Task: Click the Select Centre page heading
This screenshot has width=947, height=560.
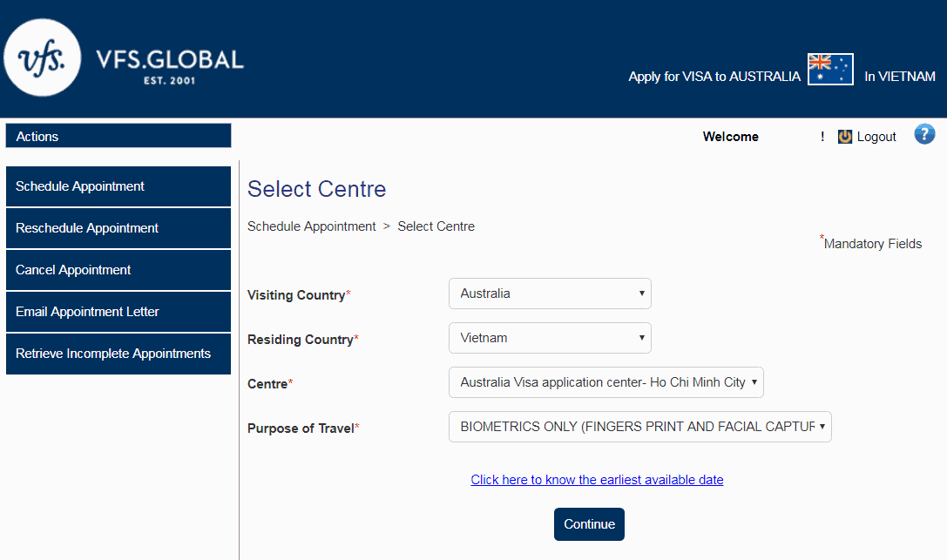Action: [316, 189]
